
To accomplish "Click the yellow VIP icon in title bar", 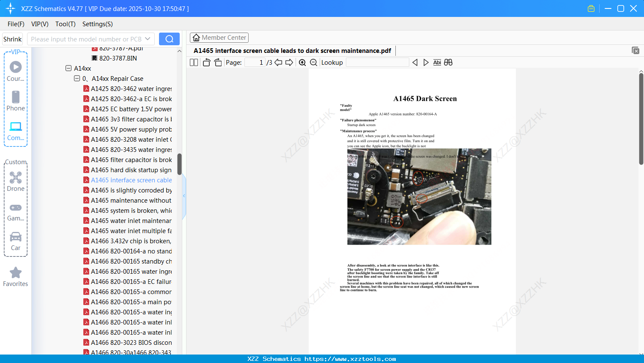I will (x=591, y=8).
